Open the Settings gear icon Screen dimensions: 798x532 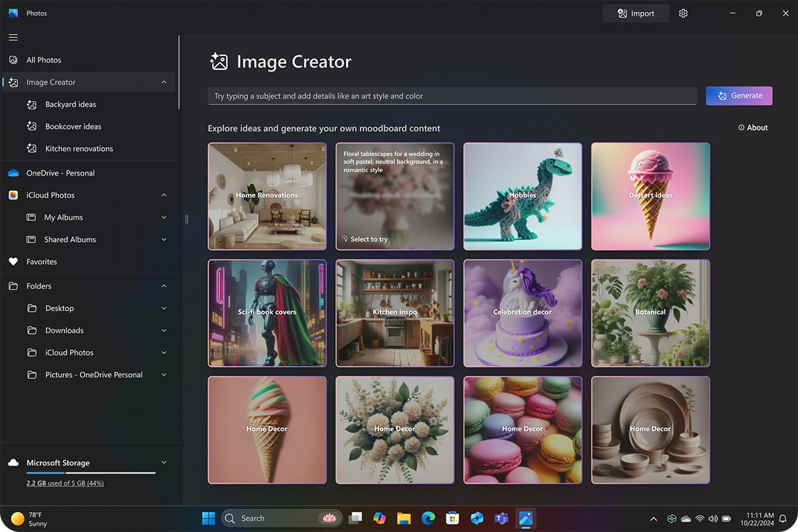click(x=683, y=13)
